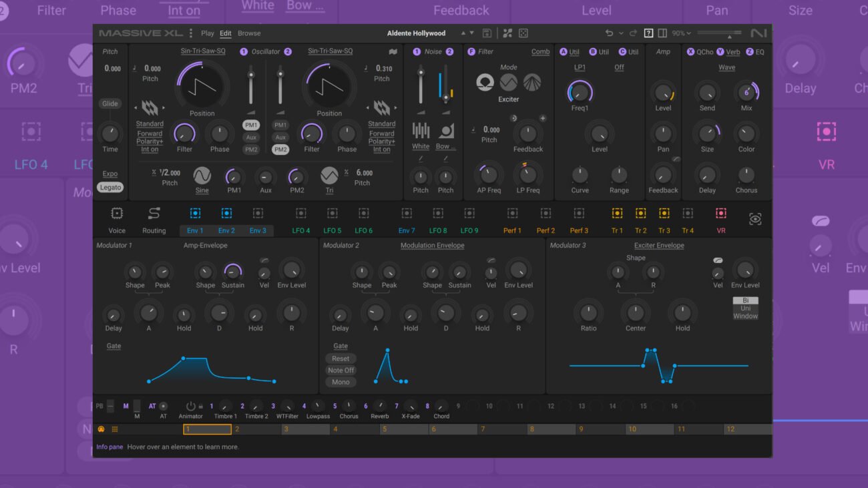Toggle Glide button in Pitch section
This screenshot has height=488, width=868.
pos(110,103)
